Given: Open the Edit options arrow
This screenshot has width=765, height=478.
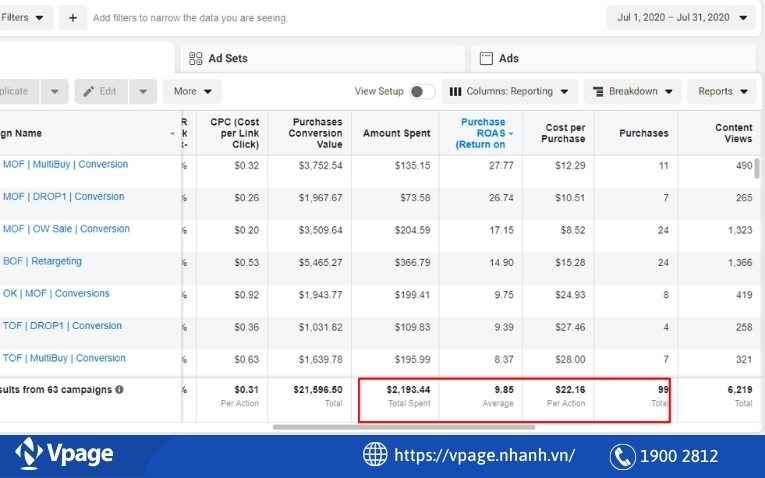Looking at the screenshot, I should [143, 92].
